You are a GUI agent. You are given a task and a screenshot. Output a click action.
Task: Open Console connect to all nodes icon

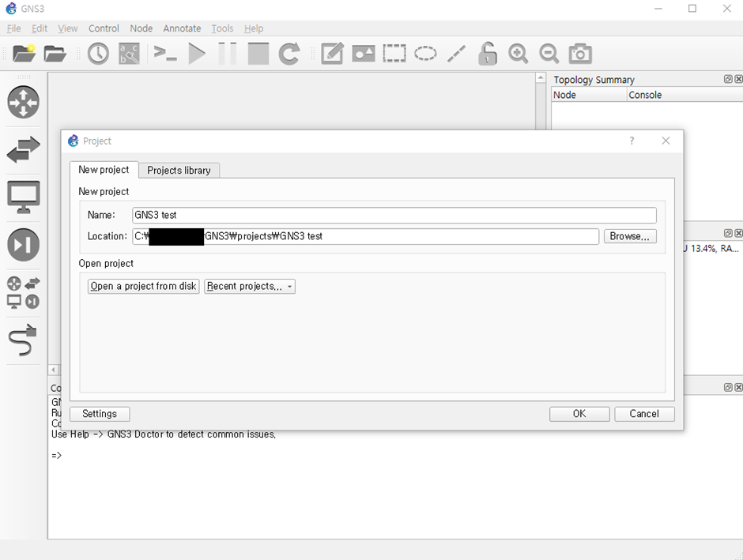point(165,54)
